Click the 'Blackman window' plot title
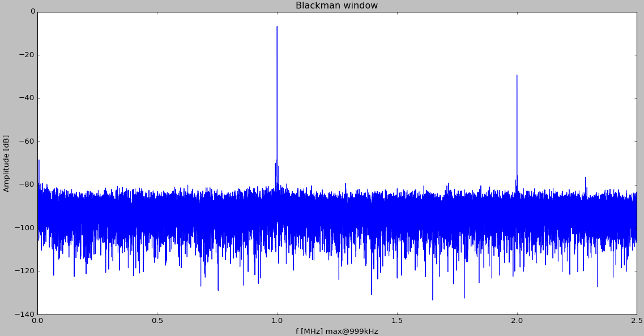The image size is (644, 336). coord(336,5)
